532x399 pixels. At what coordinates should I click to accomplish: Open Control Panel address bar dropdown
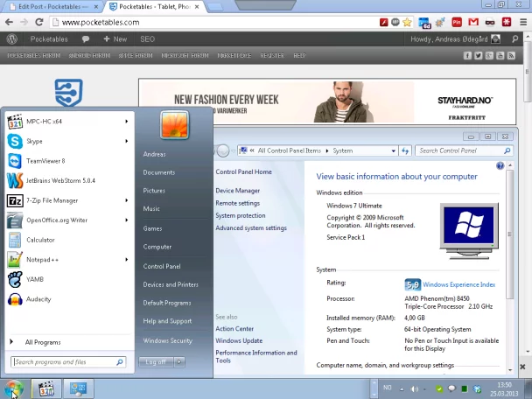[393, 151]
